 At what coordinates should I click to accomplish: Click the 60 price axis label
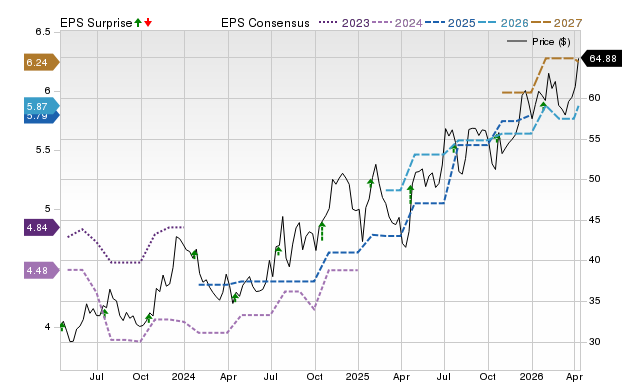coord(595,98)
